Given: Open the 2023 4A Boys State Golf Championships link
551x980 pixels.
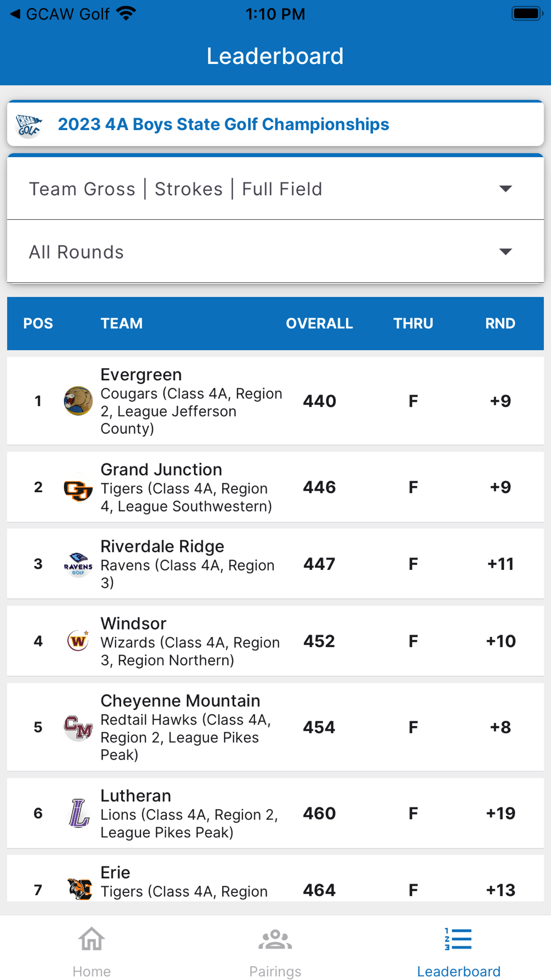Looking at the screenshot, I should (223, 125).
